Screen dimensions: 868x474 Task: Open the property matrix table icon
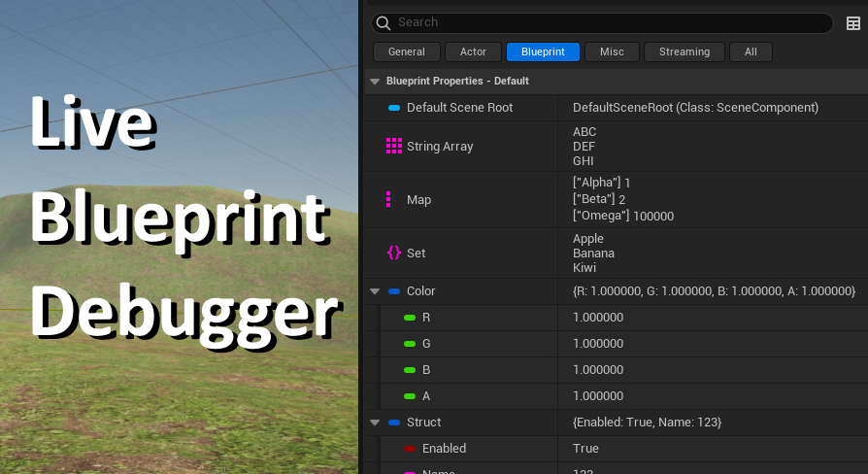(x=853, y=23)
